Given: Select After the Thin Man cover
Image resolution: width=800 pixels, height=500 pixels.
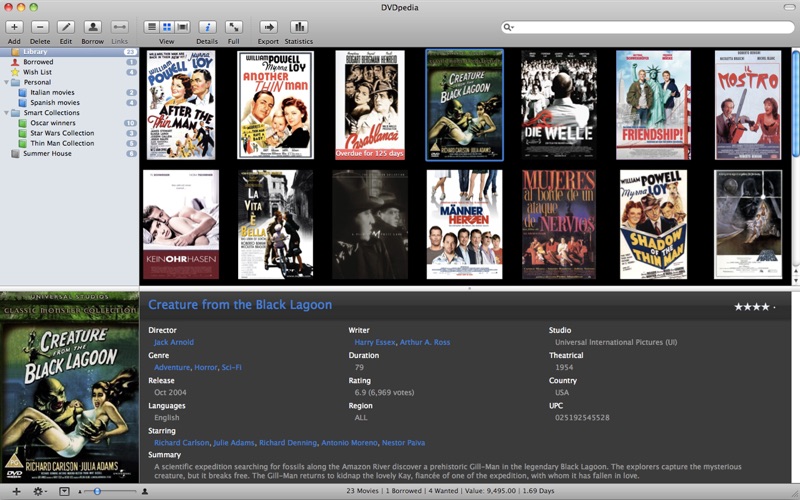Looking at the screenshot, I should point(181,105).
